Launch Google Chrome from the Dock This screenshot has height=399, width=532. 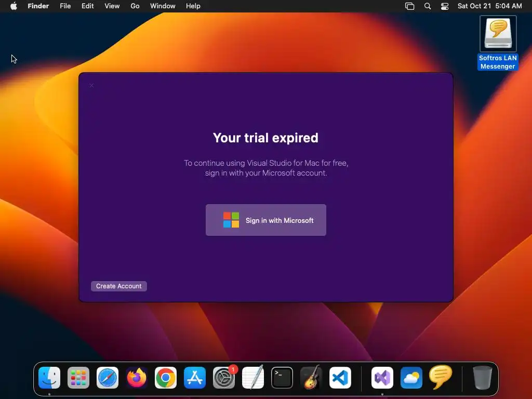166,378
